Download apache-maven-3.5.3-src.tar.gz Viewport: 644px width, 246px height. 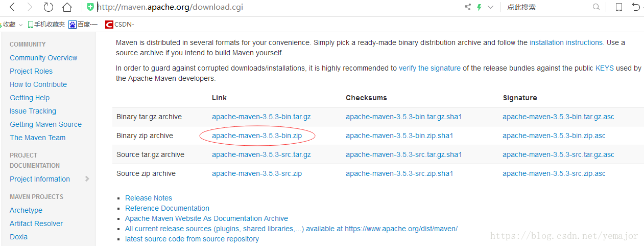[261, 154]
